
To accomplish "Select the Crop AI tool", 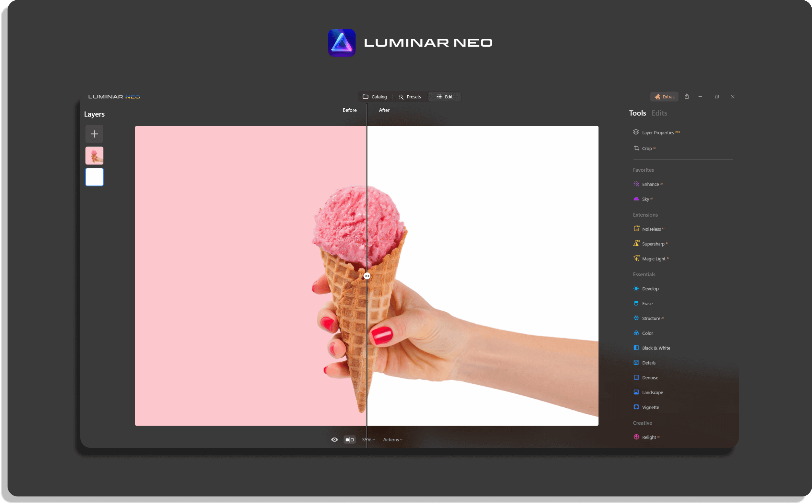I will click(647, 148).
